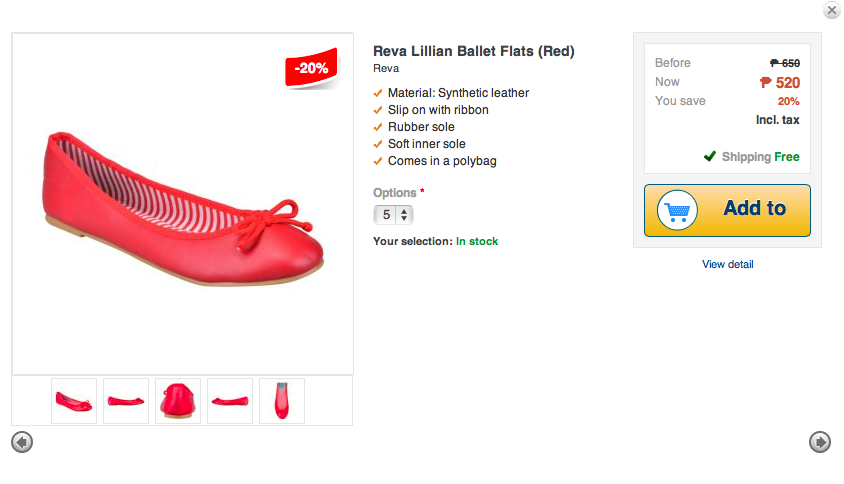This screenshot has width=844, height=484.
Task: Open the size Options dropdown showing 5
Action: click(393, 215)
